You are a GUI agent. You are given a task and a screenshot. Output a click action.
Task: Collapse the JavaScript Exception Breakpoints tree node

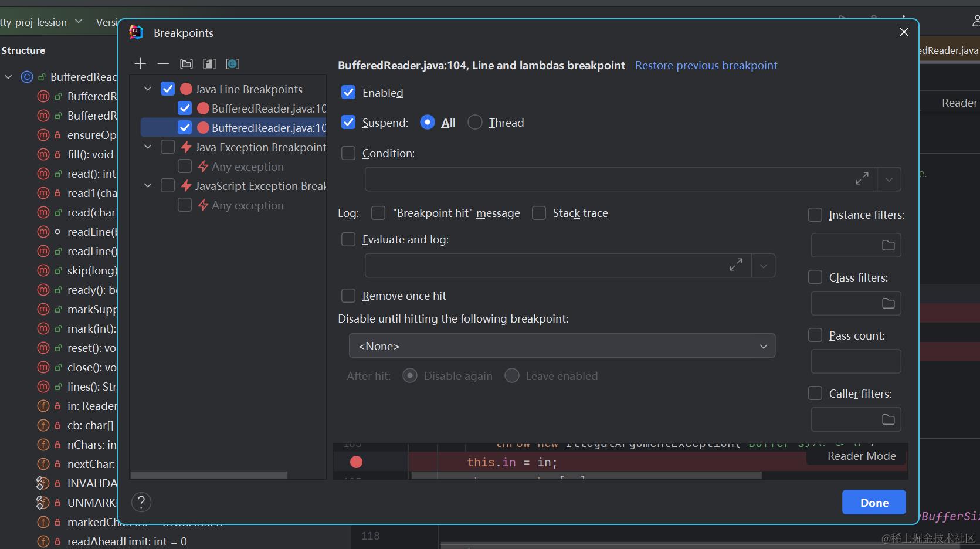tap(148, 185)
